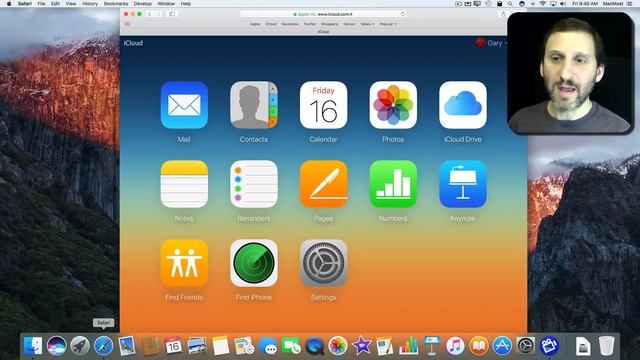Open Find iPhone
The image size is (640, 360).
pos(254,263)
